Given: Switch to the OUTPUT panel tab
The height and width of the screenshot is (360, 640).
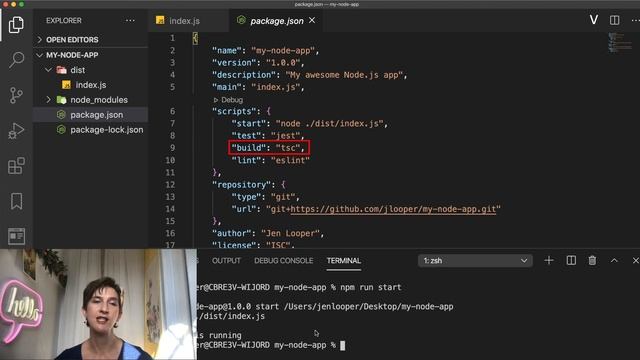Looking at the screenshot, I should [x=226, y=260].
